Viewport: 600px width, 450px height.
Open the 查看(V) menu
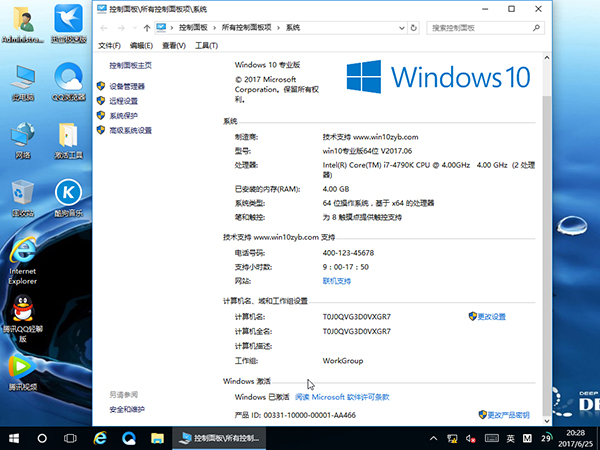(174, 46)
